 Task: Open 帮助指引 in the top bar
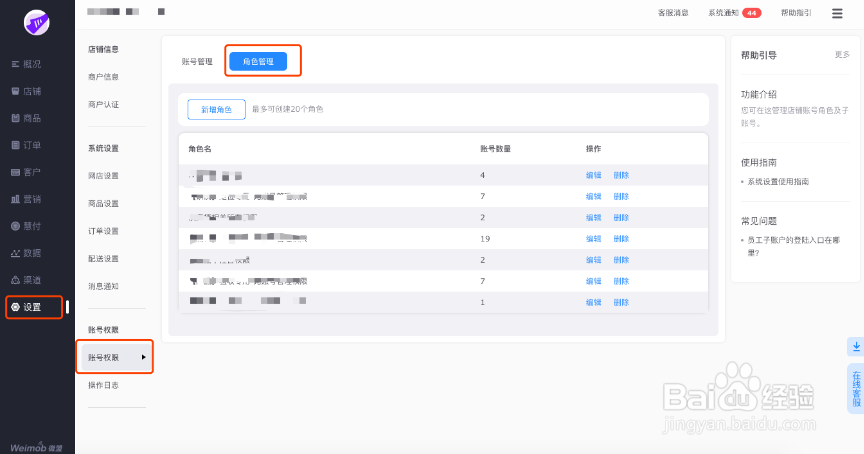click(x=796, y=13)
